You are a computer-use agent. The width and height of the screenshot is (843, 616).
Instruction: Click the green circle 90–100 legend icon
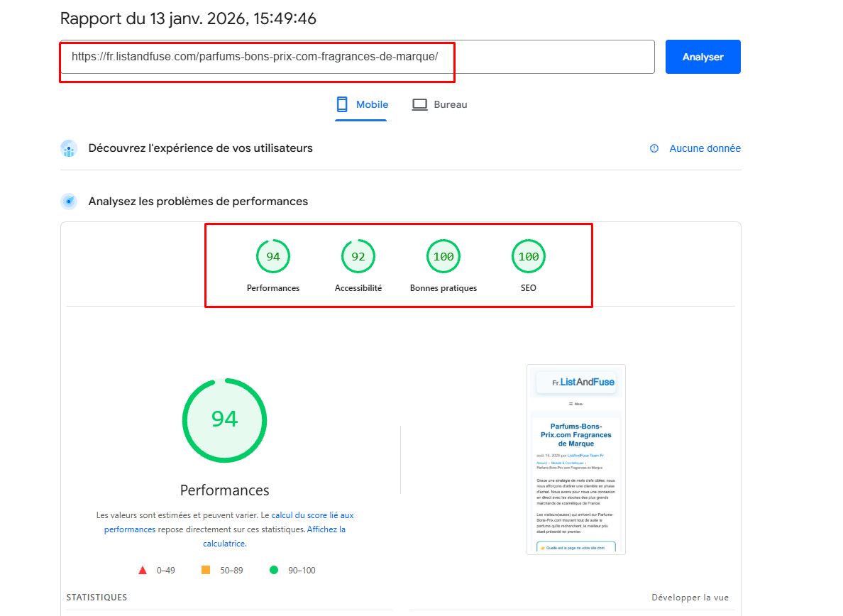pyautogui.click(x=274, y=570)
